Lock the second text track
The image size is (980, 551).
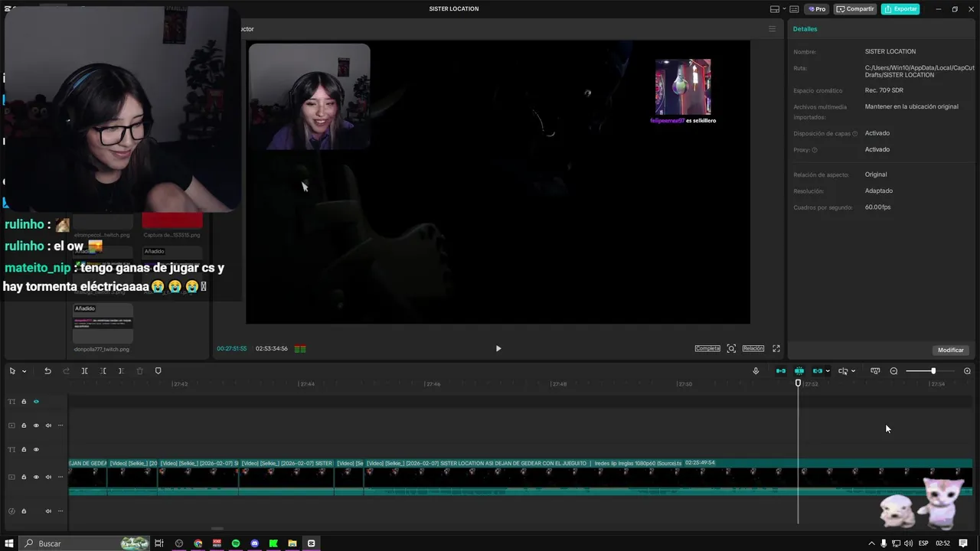24,449
